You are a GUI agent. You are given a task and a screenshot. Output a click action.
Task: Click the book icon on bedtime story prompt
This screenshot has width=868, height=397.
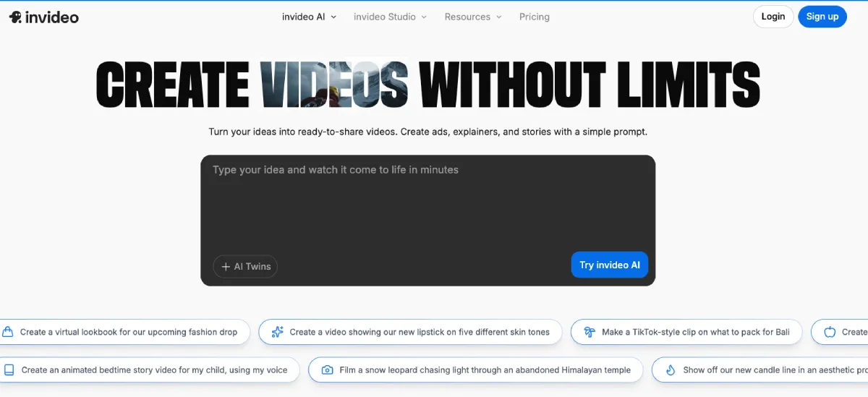[x=9, y=370]
